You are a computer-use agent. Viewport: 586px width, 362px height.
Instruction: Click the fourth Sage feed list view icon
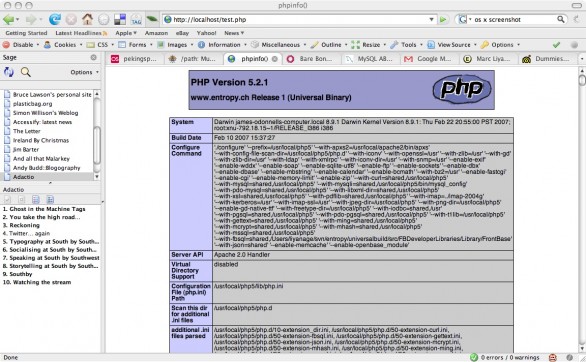[x=50, y=199]
